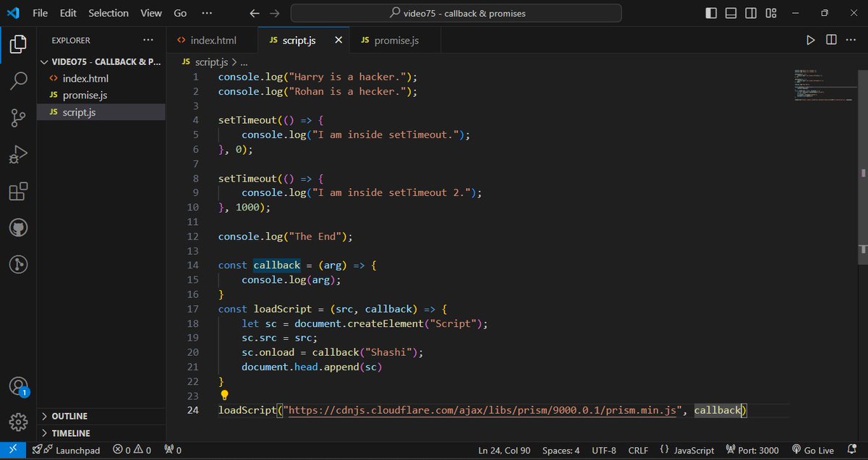
Task: Open the Manage gear icon
Action: 18,422
